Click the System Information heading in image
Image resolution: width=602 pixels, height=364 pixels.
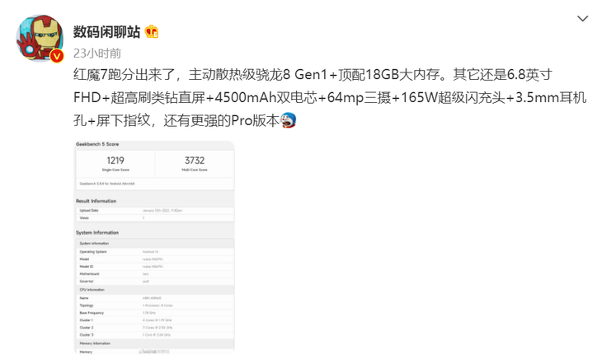(97, 233)
